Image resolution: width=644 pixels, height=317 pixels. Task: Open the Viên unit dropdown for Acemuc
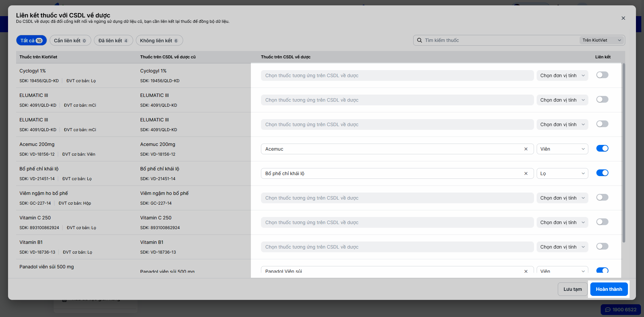pos(562,149)
